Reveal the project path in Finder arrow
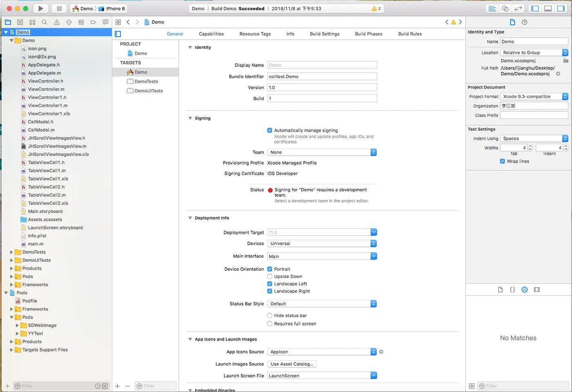This screenshot has height=392, width=572. click(x=558, y=74)
